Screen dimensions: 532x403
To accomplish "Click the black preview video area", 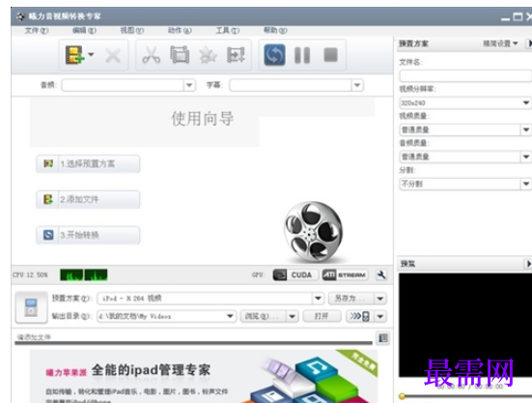I will click(x=465, y=325).
